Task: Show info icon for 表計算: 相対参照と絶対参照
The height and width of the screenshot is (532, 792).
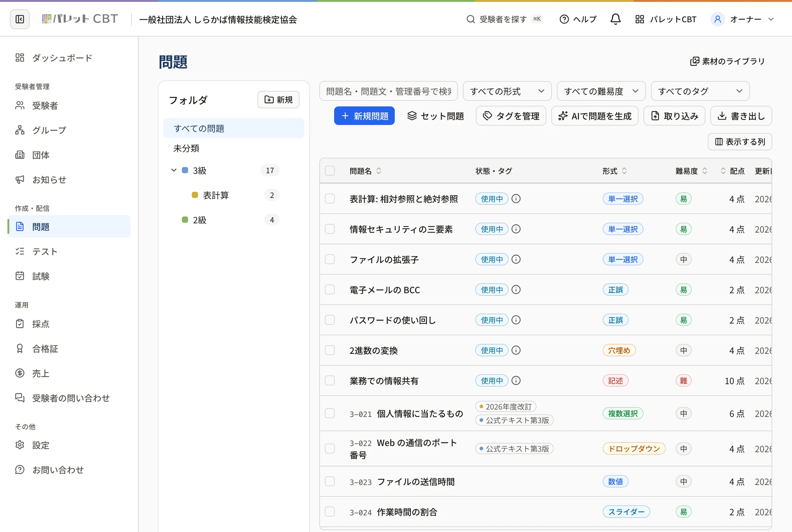Action: [x=516, y=199]
